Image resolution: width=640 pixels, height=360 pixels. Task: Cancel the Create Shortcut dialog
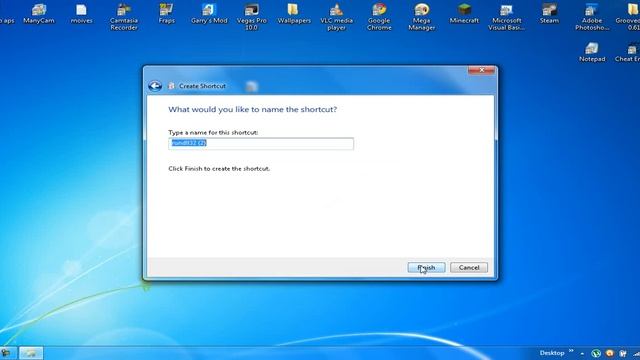click(469, 268)
